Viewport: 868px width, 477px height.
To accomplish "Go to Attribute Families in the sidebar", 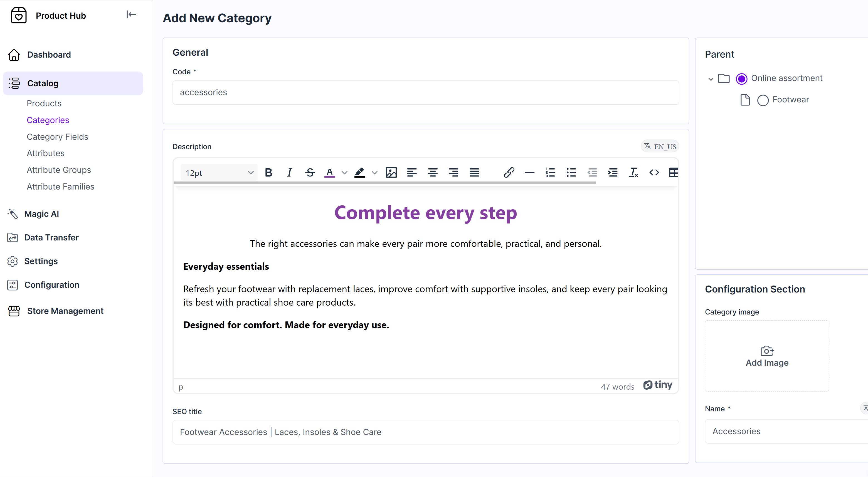I will coord(60,186).
